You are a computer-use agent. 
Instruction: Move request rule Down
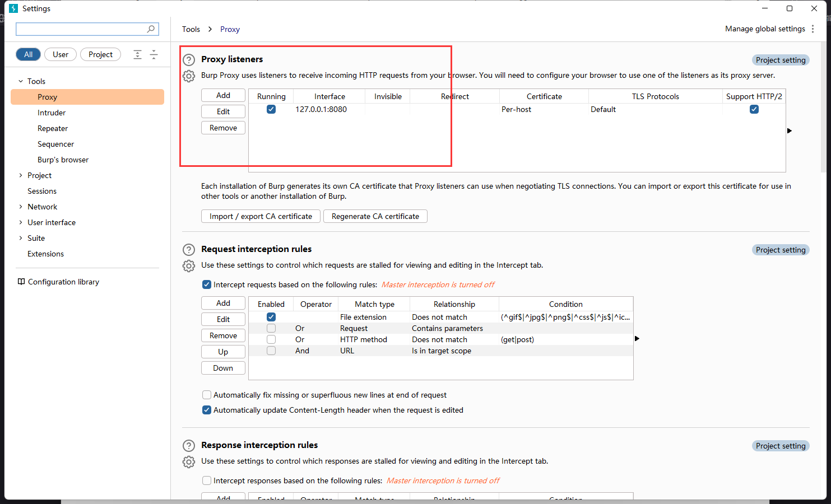click(223, 368)
